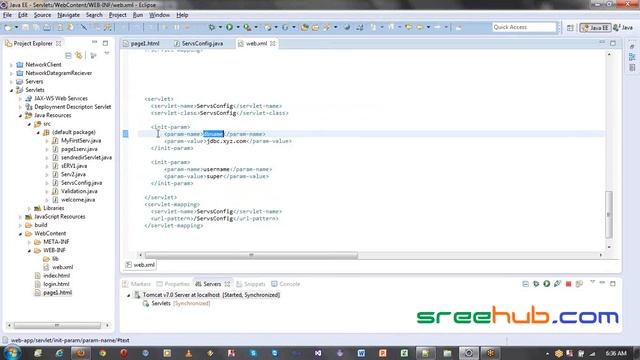The image size is (640, 360).
Task: Open the dropdown arrow next to the Run button
Action: (x=238, y=27)
